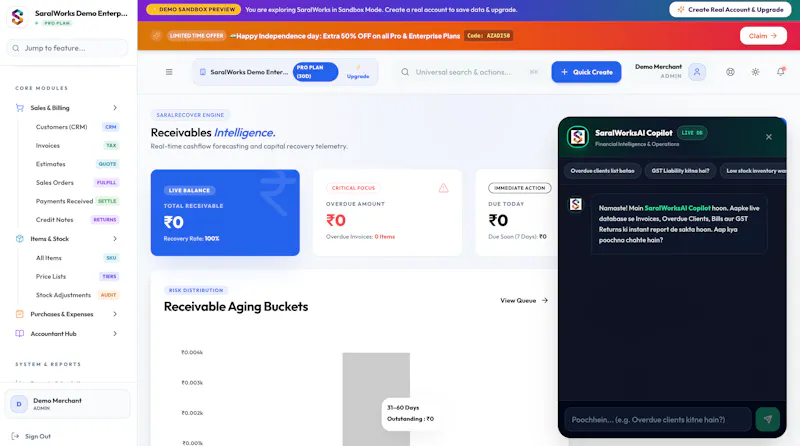
Task: Click the Demo Merchant ADMIN header label
Action: (x=658, y=71)
